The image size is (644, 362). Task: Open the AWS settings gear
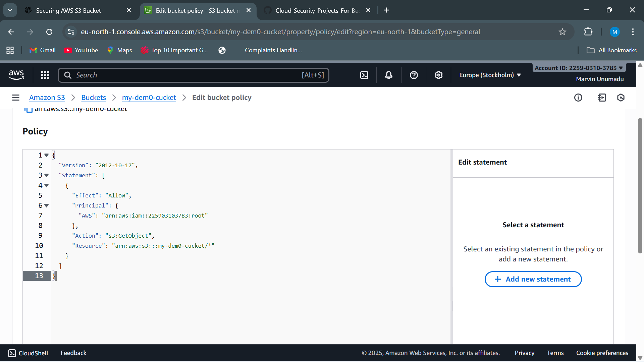point(439,75)
